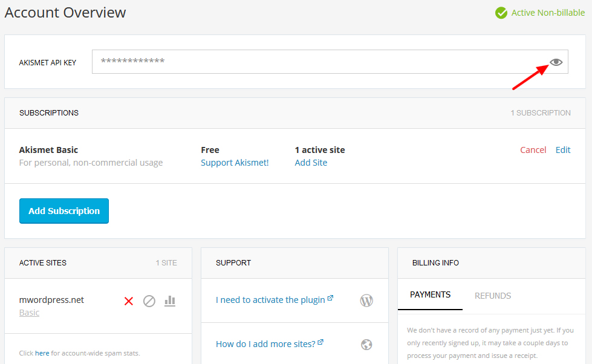This screenshot has height=364, width=592.
Task: Click the Akismet API key field
Action: (330, 62)
